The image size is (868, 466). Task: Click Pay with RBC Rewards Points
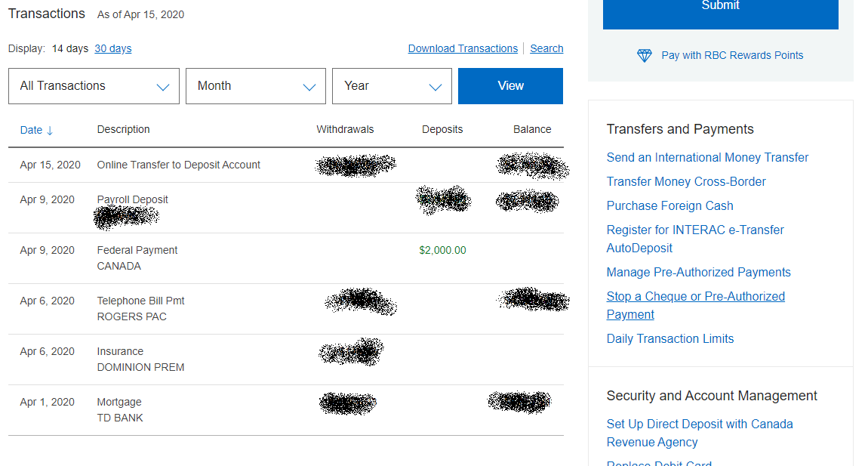pyautogui.click(x=732, y=55)
